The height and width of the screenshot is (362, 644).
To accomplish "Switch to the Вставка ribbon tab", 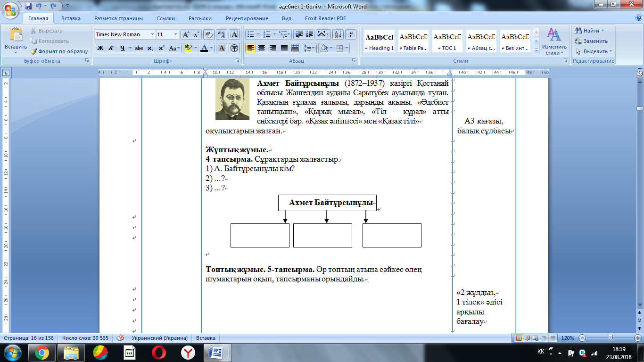I will click(71, 18).
